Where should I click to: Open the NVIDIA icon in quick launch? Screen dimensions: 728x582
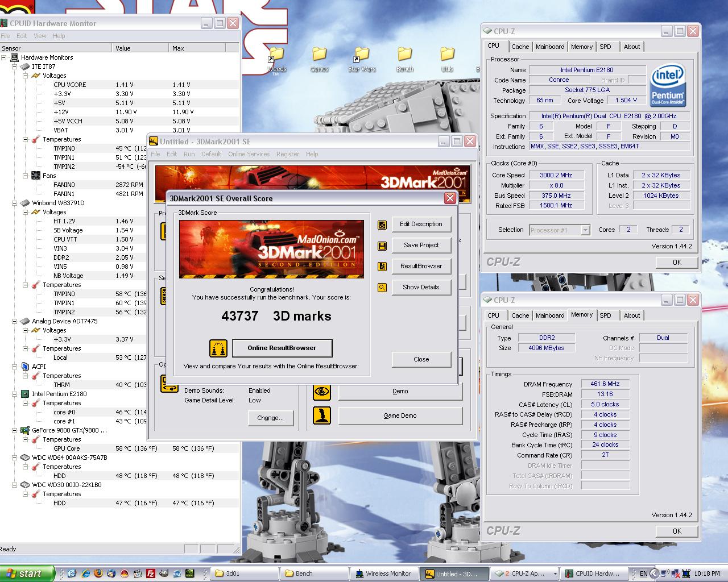pos(190,573)
